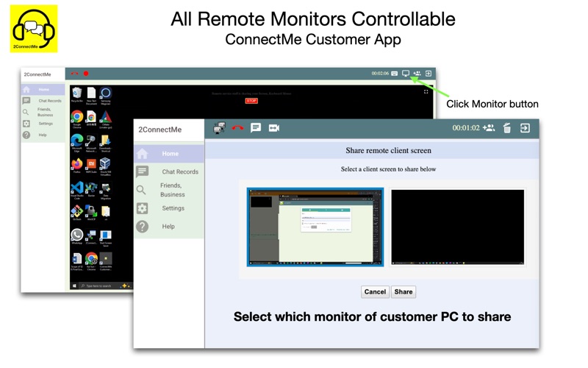This screenshot has width=588, height=368.
Task: Select Google Chrome icon on the remote desktop
Action: [77, 118]
